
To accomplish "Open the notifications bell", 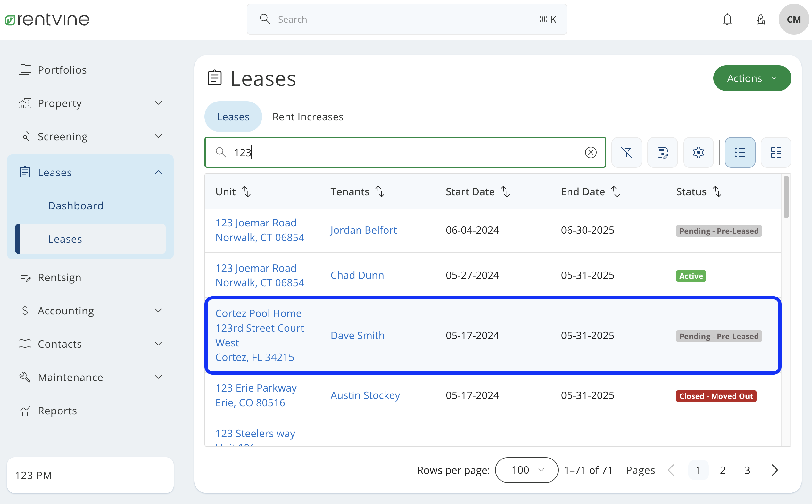I will (x=727, y=19).
